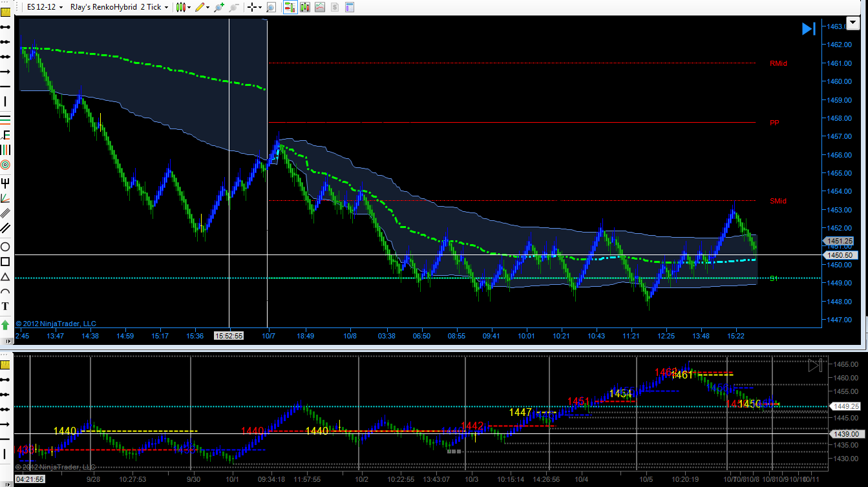Select the green Arrow Up marker tool

(x=5, y=325)
